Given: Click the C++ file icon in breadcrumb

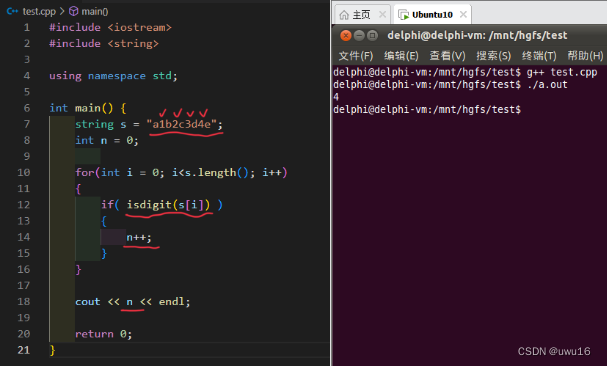Looking at the screenshot, I should (12, 11).
